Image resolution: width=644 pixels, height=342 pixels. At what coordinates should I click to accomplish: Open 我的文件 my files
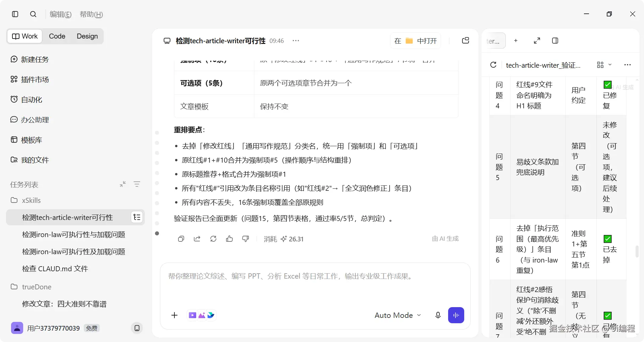pyautogui.click(x=30, y=160)
